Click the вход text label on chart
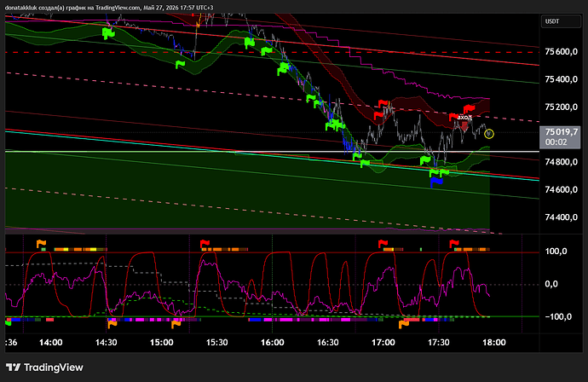The width and height of the screenshot is (588, 382). (x=464, y=118)
